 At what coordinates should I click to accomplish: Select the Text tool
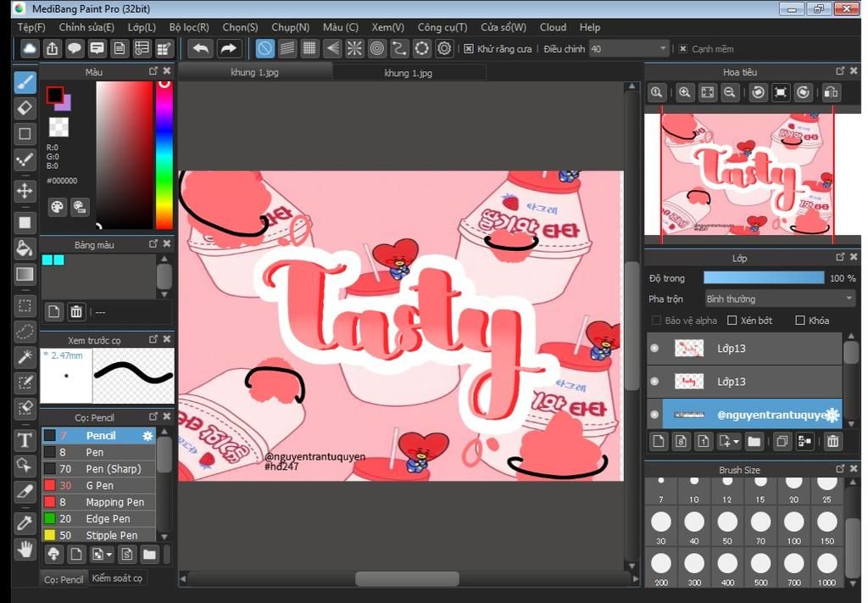pos(25,440)
